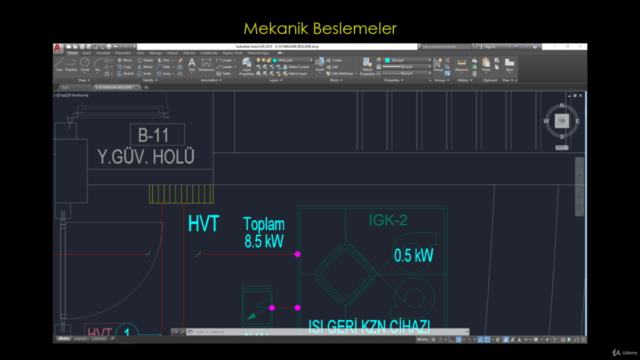Open the linetype ByLayer dropdown
Image resolution: width=640 pixels, height=360 pixels.
[407, 73]
